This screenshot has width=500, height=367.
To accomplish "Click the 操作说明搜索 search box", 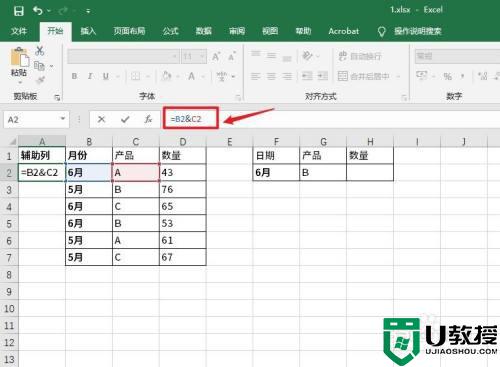I will coord(418,31).
